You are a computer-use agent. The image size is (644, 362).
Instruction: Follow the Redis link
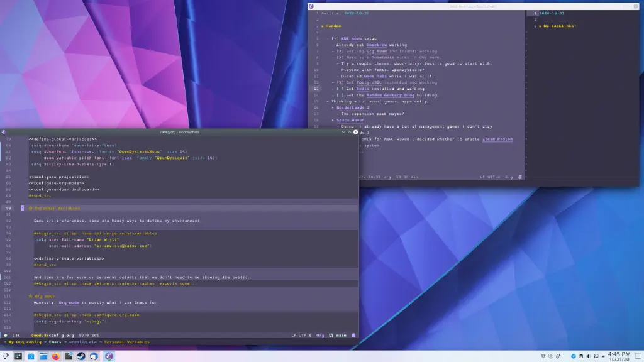point(363,89)
